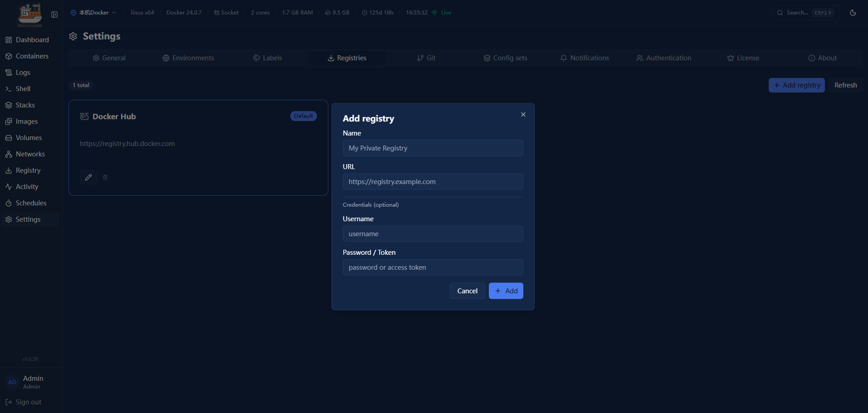This screenshot has width=868, height=413.
Task: Open the Git settings tab
Action: pos(426,58)
